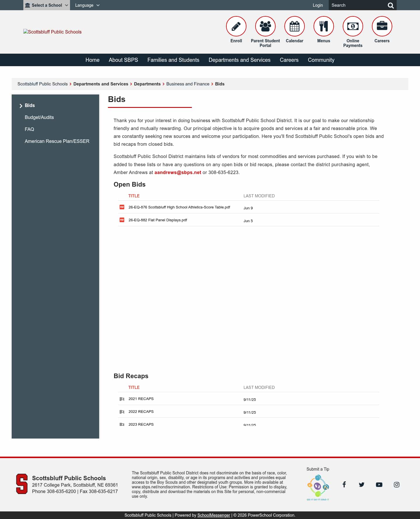Click the folder icon for 2022 RECAPS
The height and width of the screenshot is (519, 420).
click(122, 412)
